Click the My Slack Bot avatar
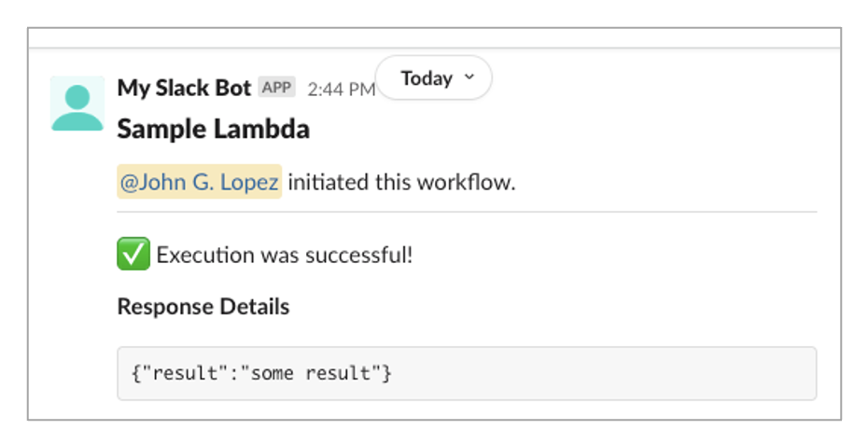The image size is (868, 444). coord(77,104)
